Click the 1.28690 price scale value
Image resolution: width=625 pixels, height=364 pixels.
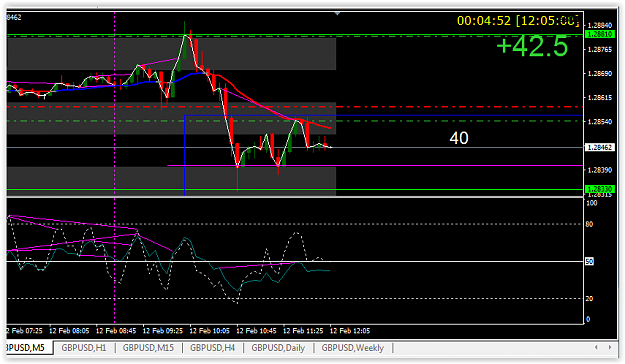pos(600,74)
